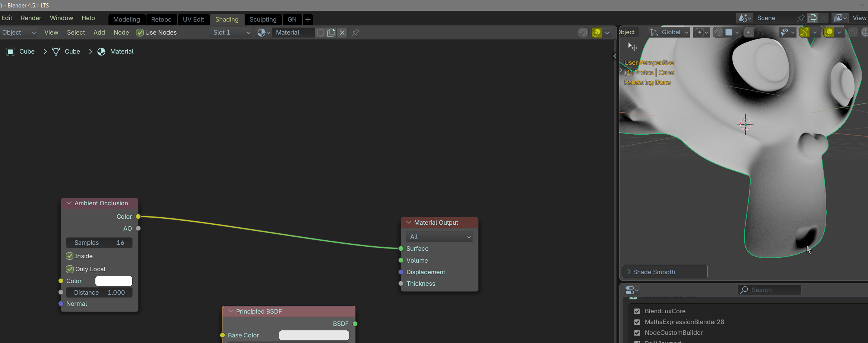Open the Material Output target dropdown All
This screenshot has width=868, height=343.
pyautogui.click(x=439, y=237)
